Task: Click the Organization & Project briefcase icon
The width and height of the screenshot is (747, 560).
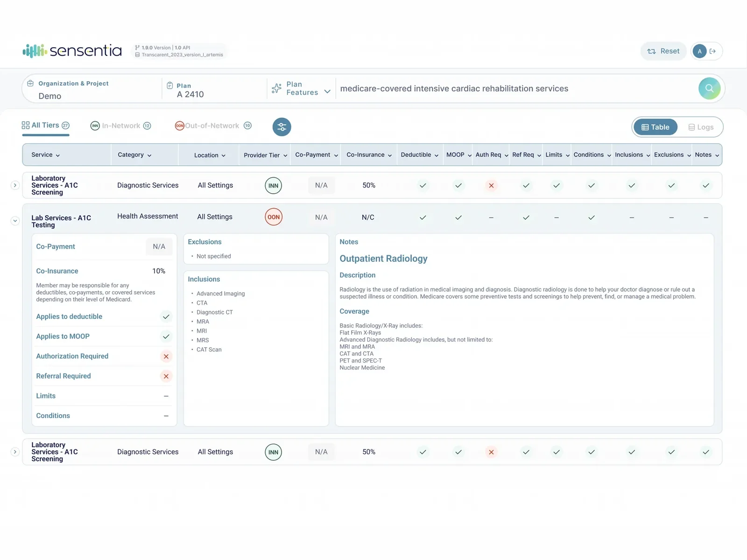Action: tap(30, 83)
